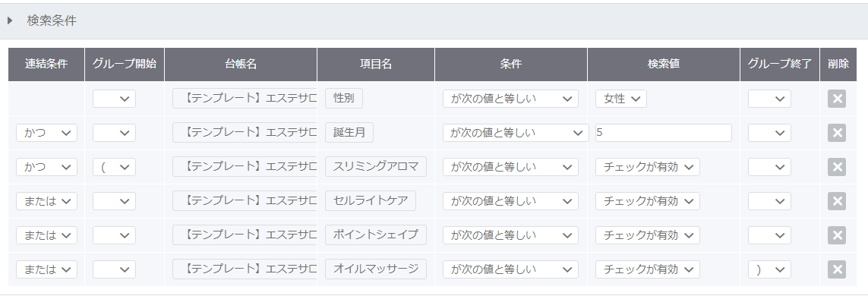
Task: Delete the ポイントシェイプ condition row
Action: 836,235
